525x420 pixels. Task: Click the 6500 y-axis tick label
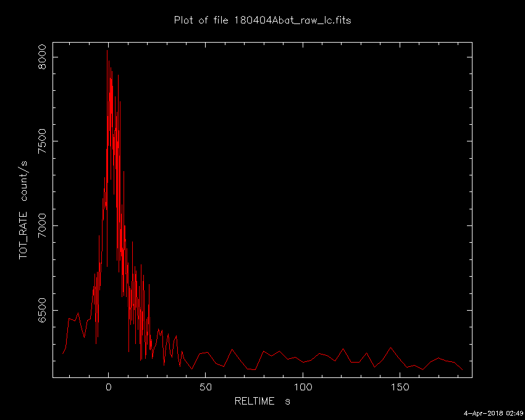42,310
